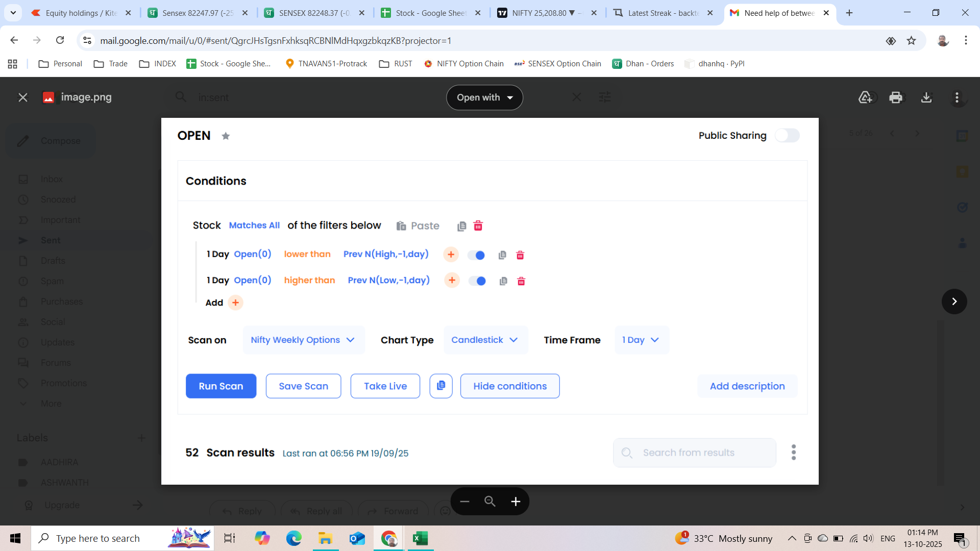Download the image.png file

click(926, 97)
